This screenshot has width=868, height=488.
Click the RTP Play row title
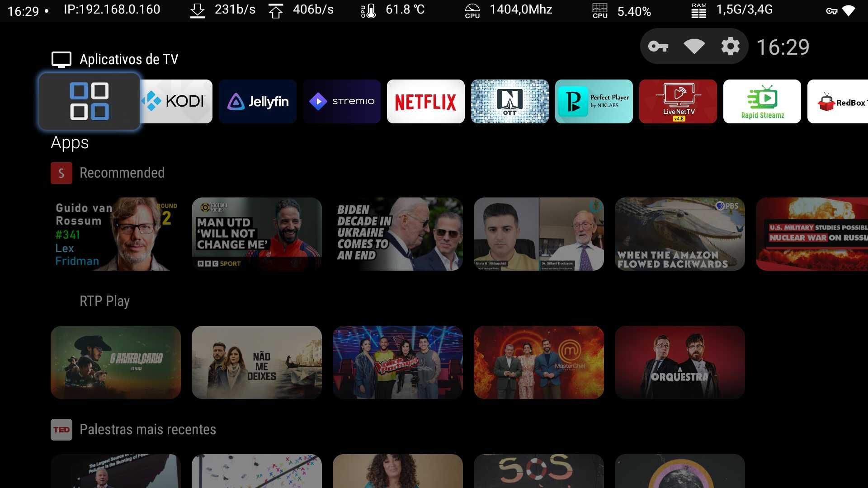click(x=104, y=301)
